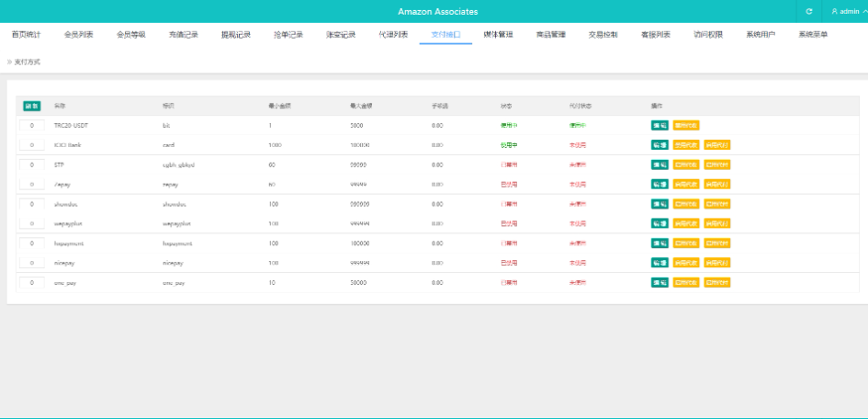
Task: Click the yellow 代付 button for nicepay
Action: [717, 263]
